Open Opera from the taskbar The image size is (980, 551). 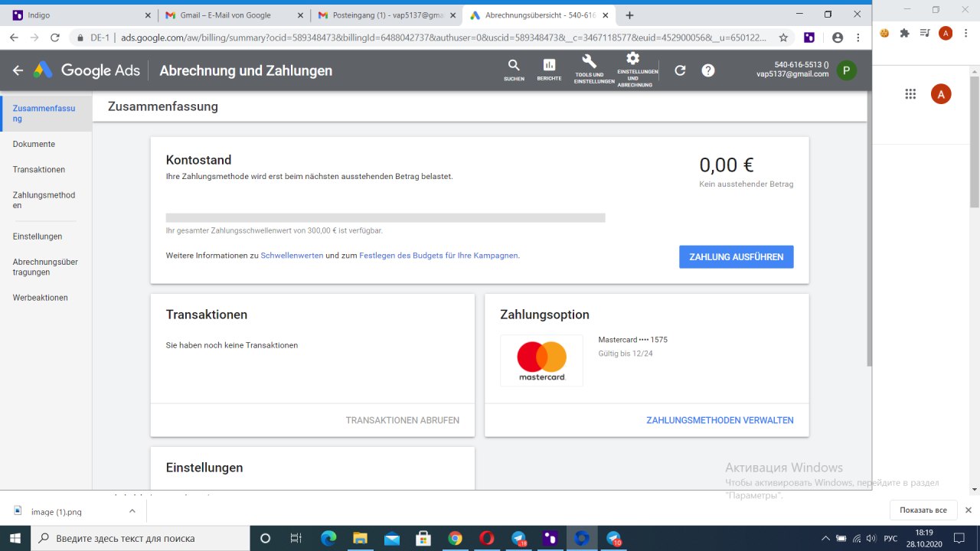tap(486, 538)
